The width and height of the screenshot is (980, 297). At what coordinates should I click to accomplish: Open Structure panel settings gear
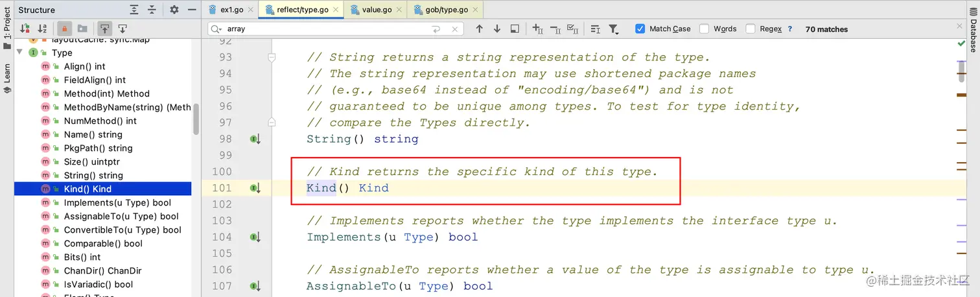click(174, 10)
